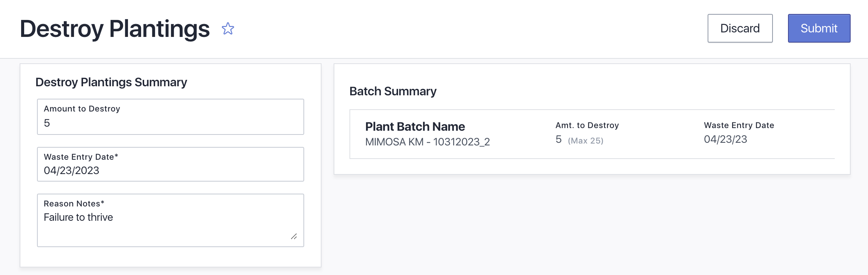Click the Amt. to Destroy value 5

click(x=559, y=139)
